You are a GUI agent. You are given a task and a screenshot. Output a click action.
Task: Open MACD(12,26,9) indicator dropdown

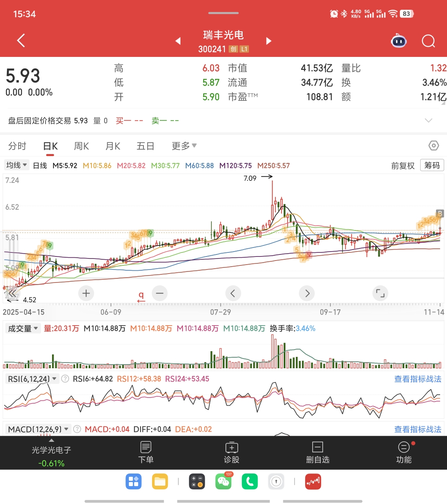point(38,429)
